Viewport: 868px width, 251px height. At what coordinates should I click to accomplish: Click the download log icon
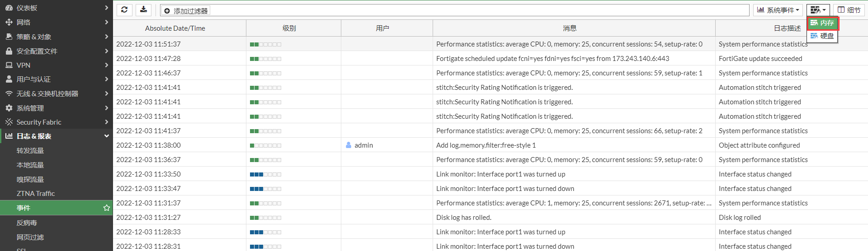coord(143,10)
